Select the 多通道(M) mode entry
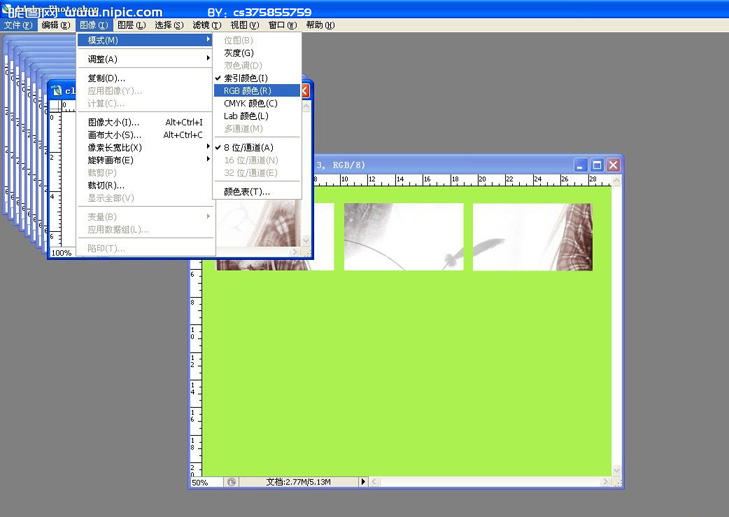The image size is (729, 517). [x=257, y=128]
